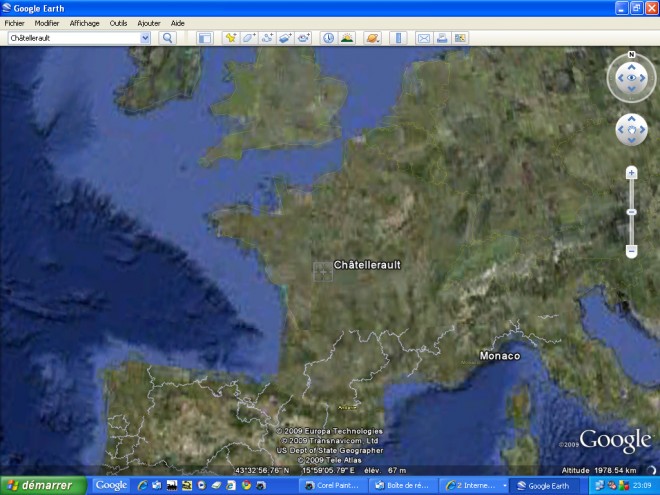Toggle historical imagery clock icon
660x495 pixels.
(x=328, y=38)
